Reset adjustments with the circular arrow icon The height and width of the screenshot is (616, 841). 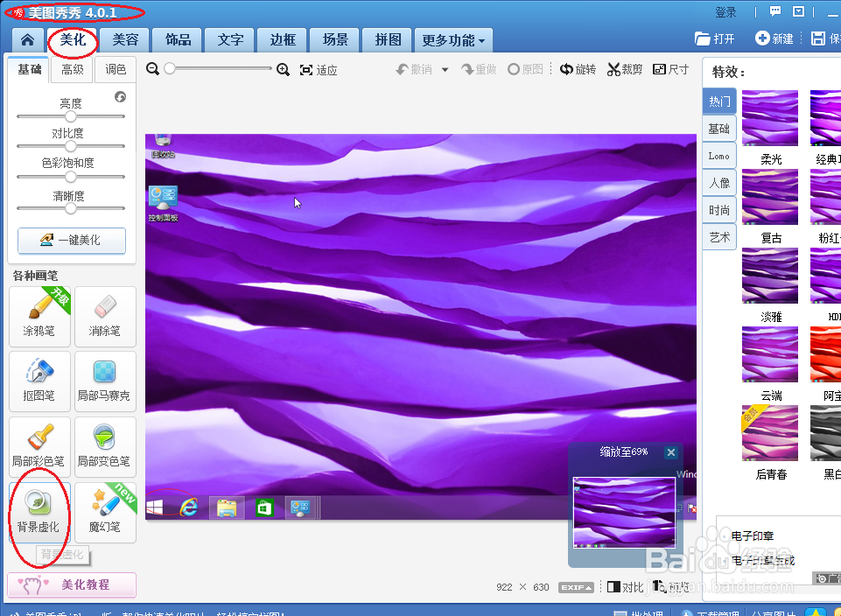(120, 96)
